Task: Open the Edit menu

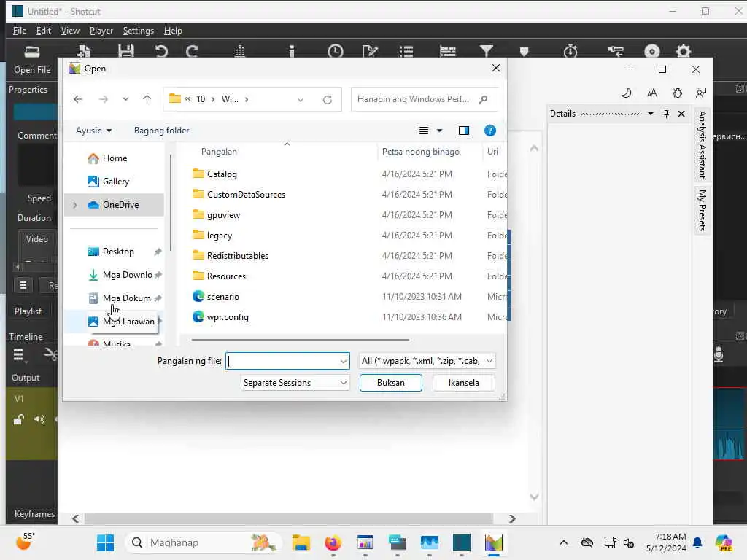Action: [x=43, y=31]
